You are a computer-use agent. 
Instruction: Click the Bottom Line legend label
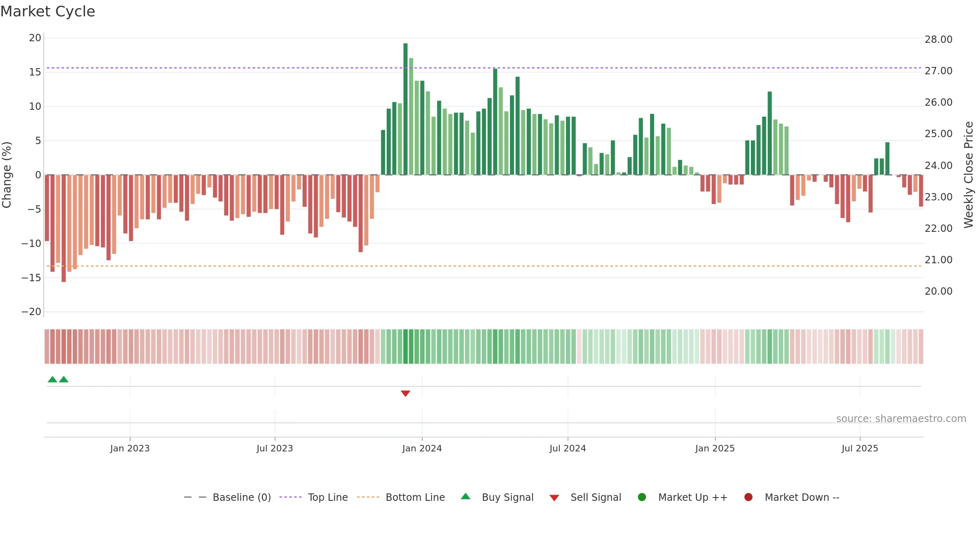[415, 498]
